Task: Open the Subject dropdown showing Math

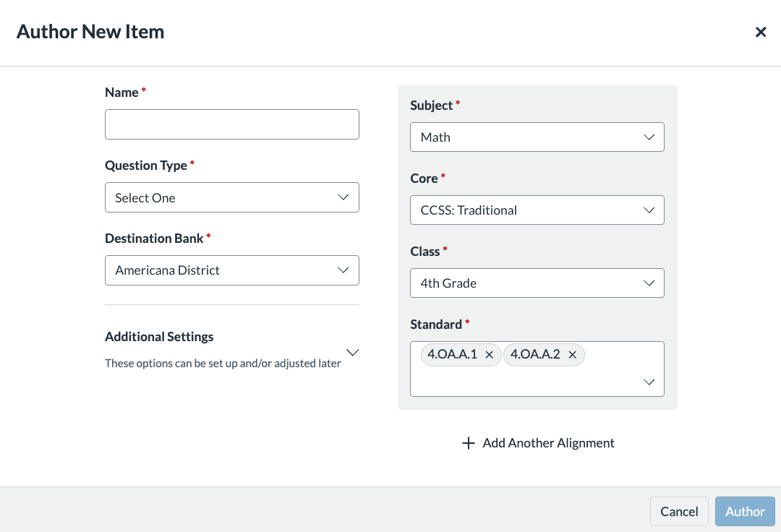Action: (537, 137)
